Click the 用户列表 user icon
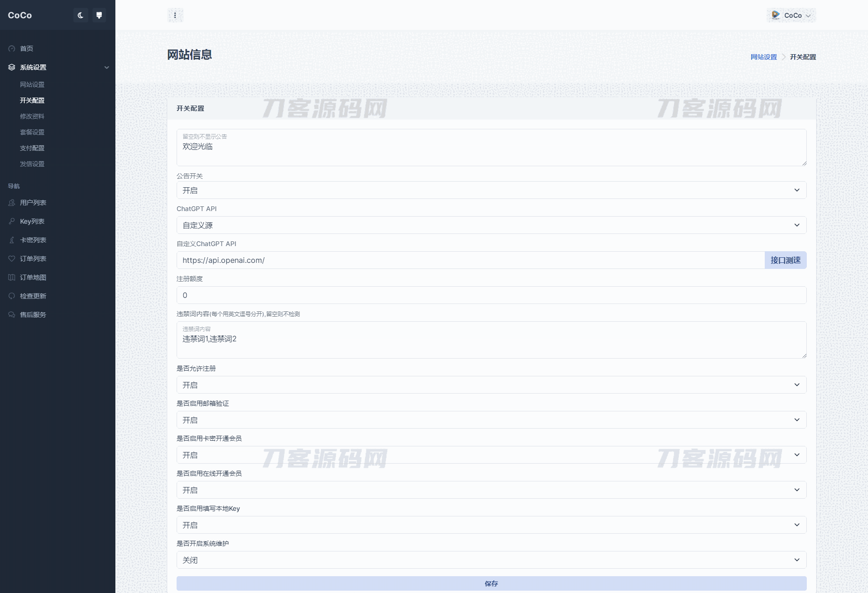The image size is (868, 593). 12,203
